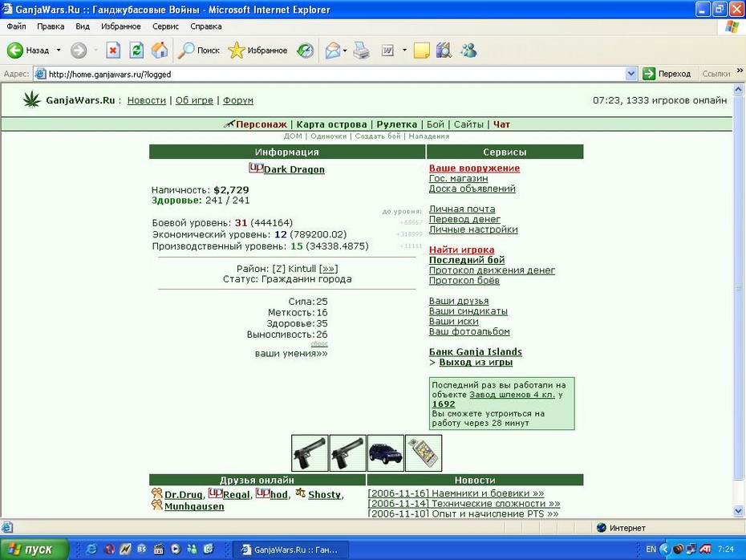Click the ATI tray icon
The height and width of the screenshot is (560, 746).
coord(706,549)
